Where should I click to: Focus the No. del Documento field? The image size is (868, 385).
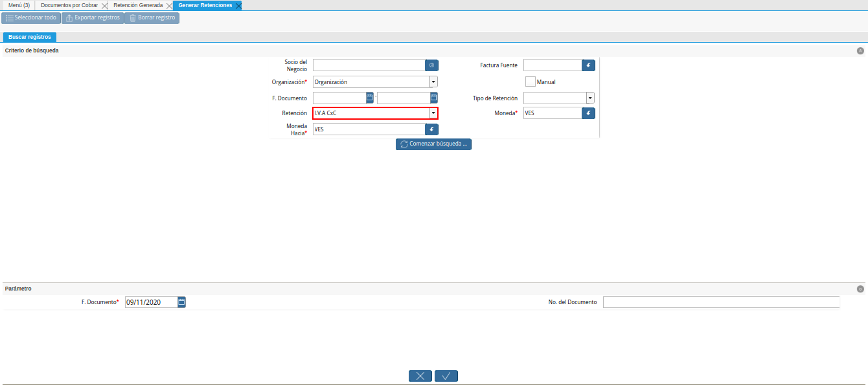(721, 302)
